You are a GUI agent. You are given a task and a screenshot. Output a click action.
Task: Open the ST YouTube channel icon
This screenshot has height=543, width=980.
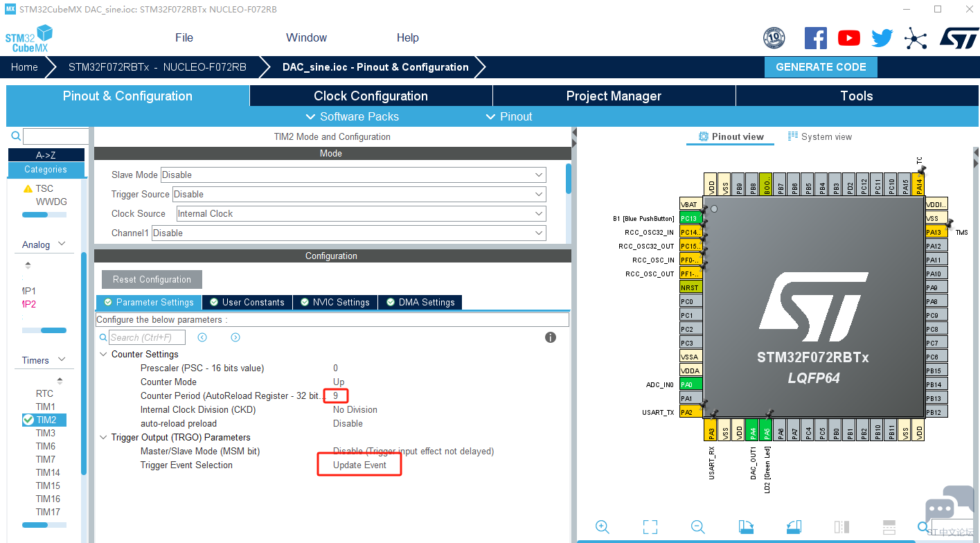click(x=849, y=38)
